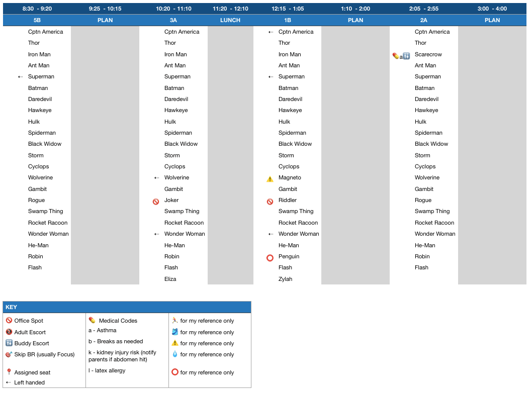
Task: Select the PLAN header under 9:25 - 10:15
Action: (105, 20)
